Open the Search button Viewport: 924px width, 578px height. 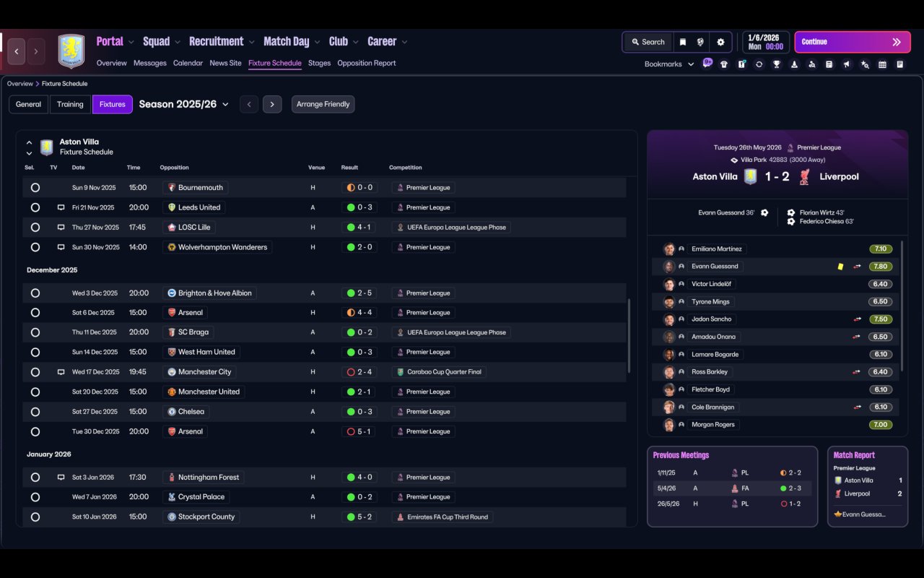coord(648,42)
